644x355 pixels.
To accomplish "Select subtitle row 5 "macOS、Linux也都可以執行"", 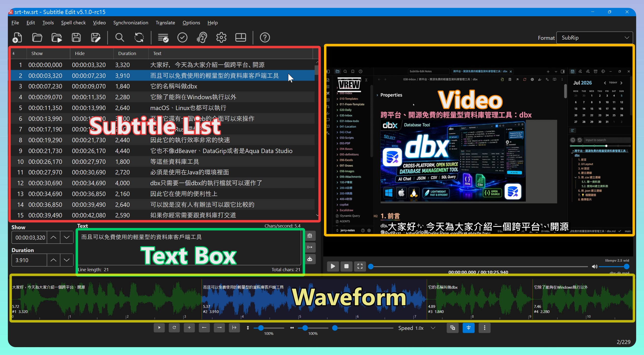I will click(x=163, y=108).
